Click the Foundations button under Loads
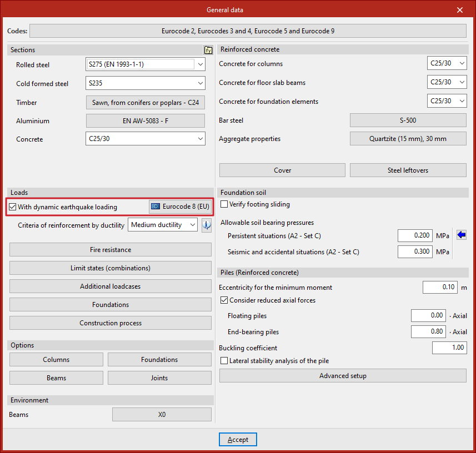 pos(111,305)
